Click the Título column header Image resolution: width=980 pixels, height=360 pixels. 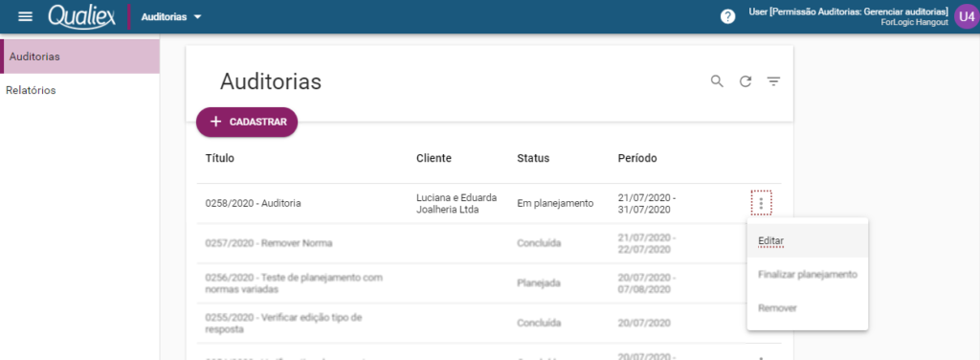coord(220,158)
